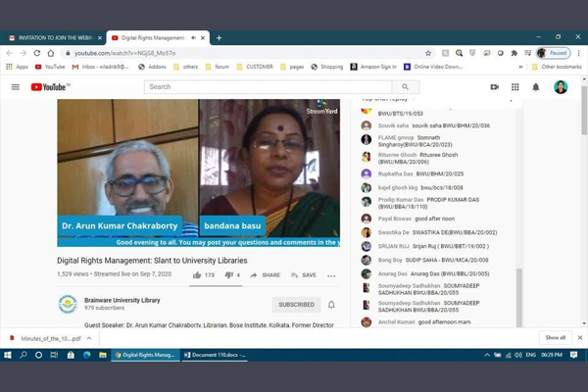The image size is (588, 392).
Task: Open more actions ellipsis under video
Action: 331,275
